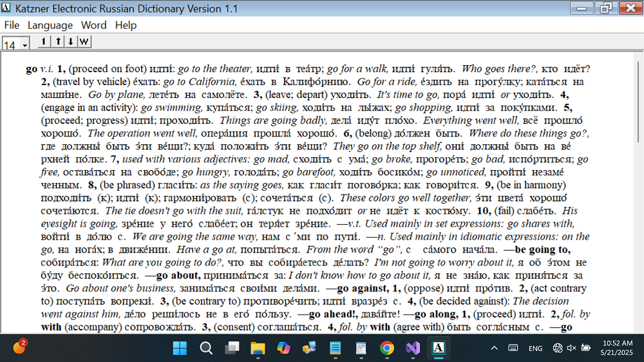Screen dimensions: 644x362
Task: Open the Windows Start menu
Action: point(180,348)
